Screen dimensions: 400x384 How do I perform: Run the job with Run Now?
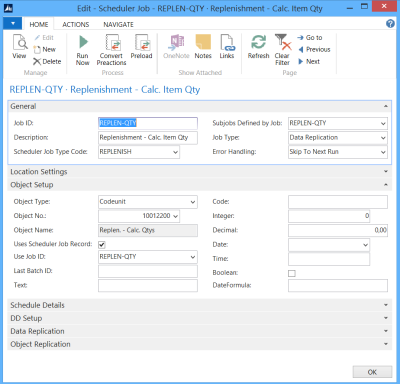(x=82, y=50)
